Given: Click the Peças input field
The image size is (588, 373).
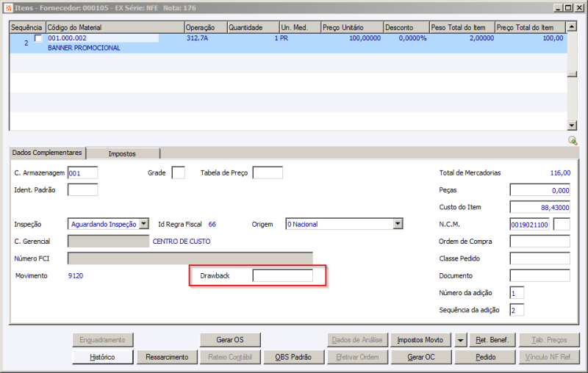Looking at the screenshot, I should click(540, 190).
